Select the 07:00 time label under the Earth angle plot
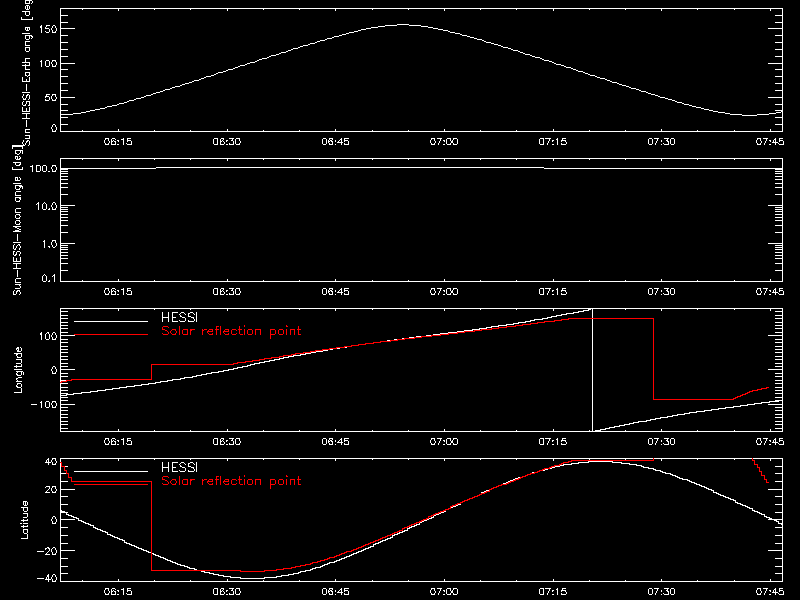 [x=444, y=141]
